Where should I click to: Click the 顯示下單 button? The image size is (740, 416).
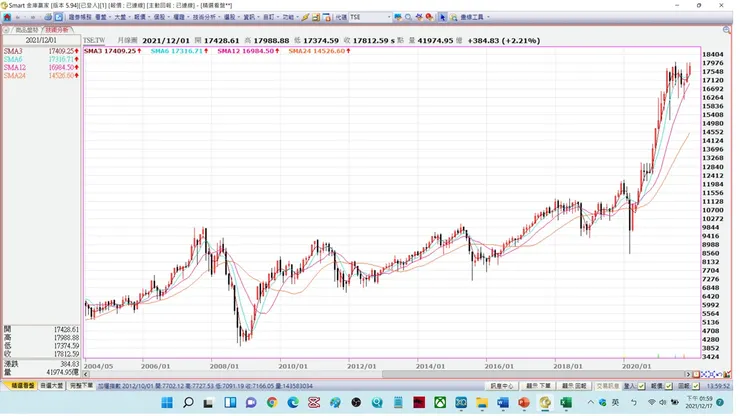538,386
